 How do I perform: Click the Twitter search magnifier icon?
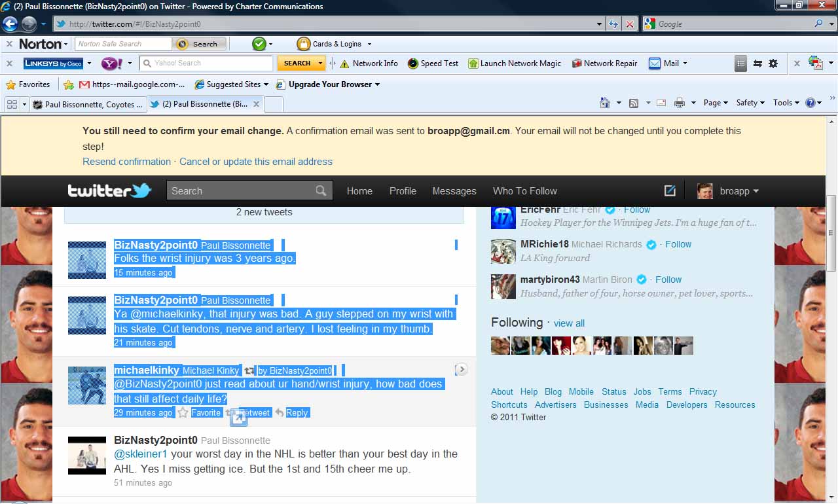pyautogui.click(x=321, y=190)
